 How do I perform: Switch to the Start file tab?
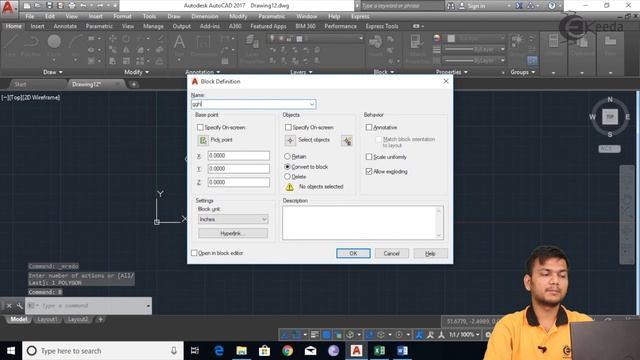pos(20,84)
